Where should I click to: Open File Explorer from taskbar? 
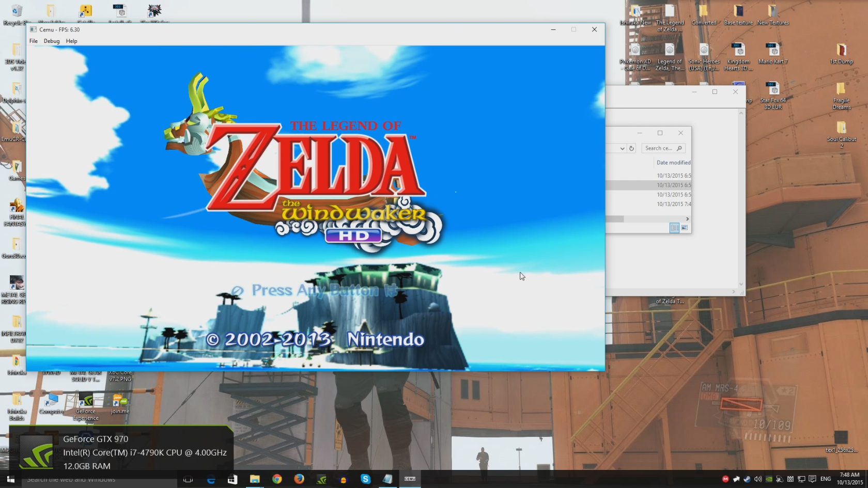[255, 479]
